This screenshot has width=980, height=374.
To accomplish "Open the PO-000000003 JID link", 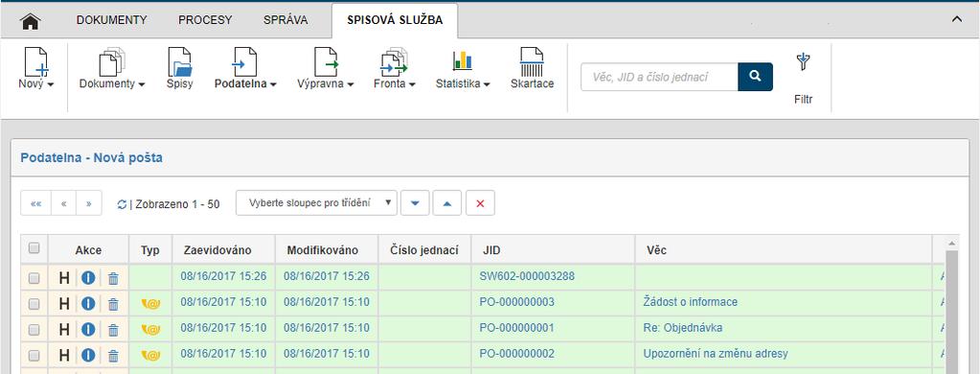I will 517,302.
